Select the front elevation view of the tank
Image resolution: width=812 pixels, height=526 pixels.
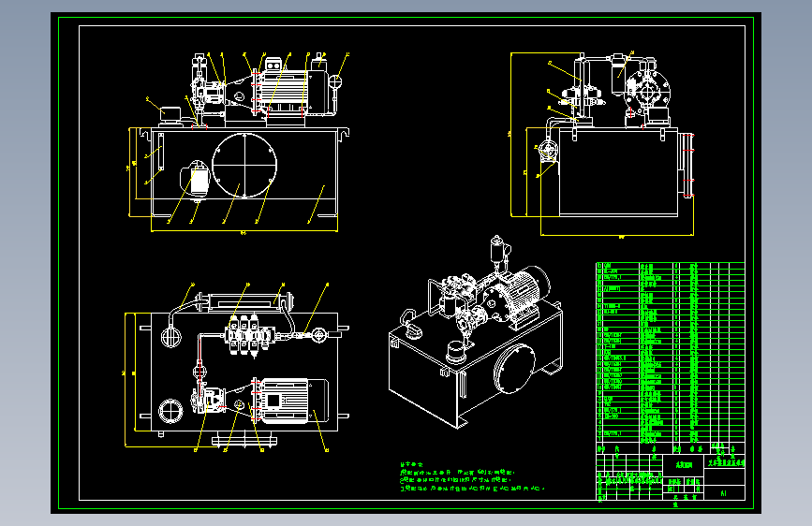click(x=239, y=142)
